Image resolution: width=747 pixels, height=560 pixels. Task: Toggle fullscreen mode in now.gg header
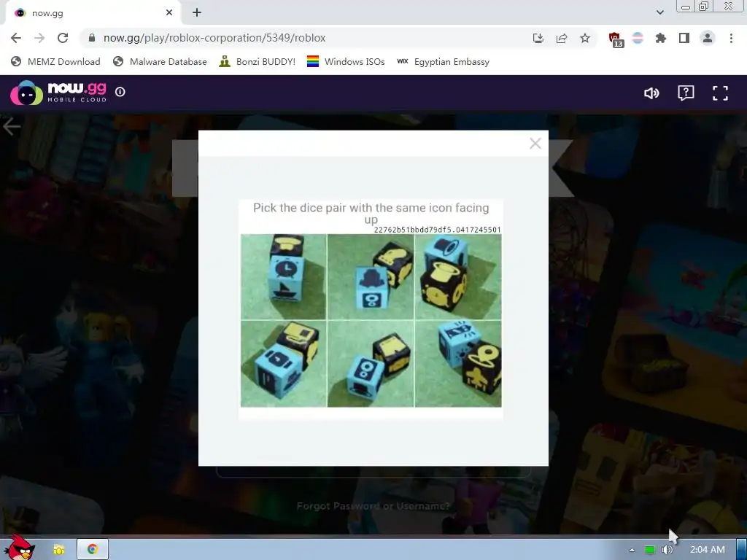(720, 93)
